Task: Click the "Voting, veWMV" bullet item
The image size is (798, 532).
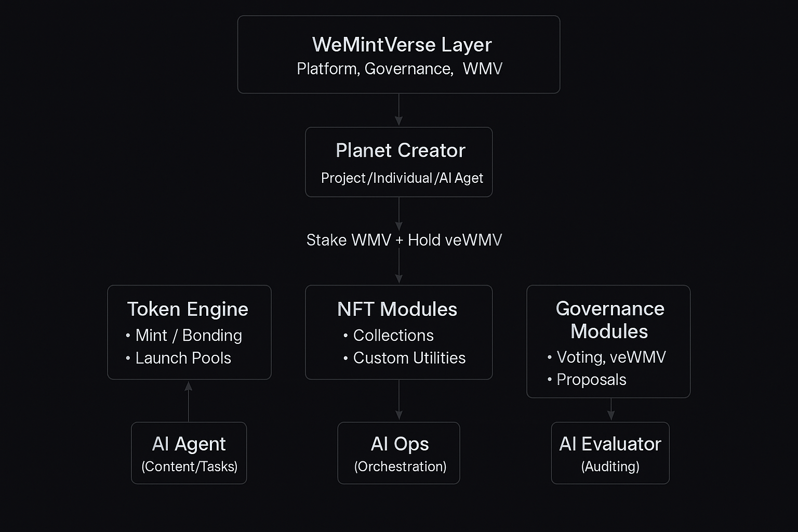Action: pos(610,357)
